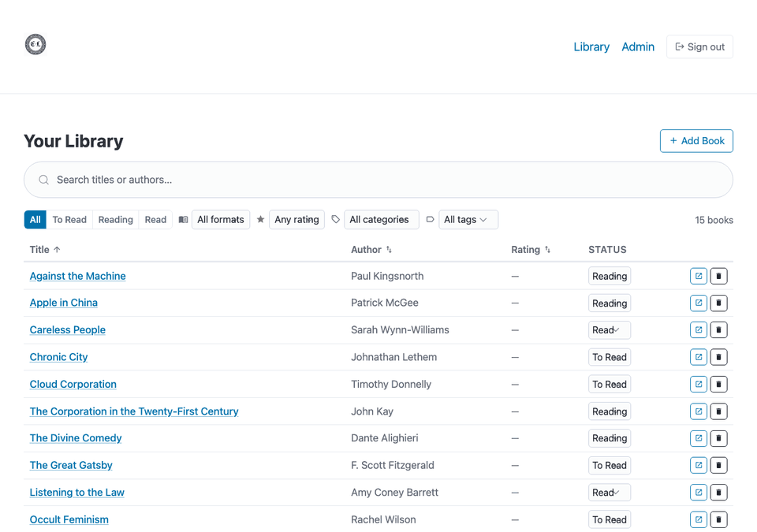Image resolution: width=757 pixels, height=532 pixels.
Task: Click the search titles or authors field
Action: point(378,180)
